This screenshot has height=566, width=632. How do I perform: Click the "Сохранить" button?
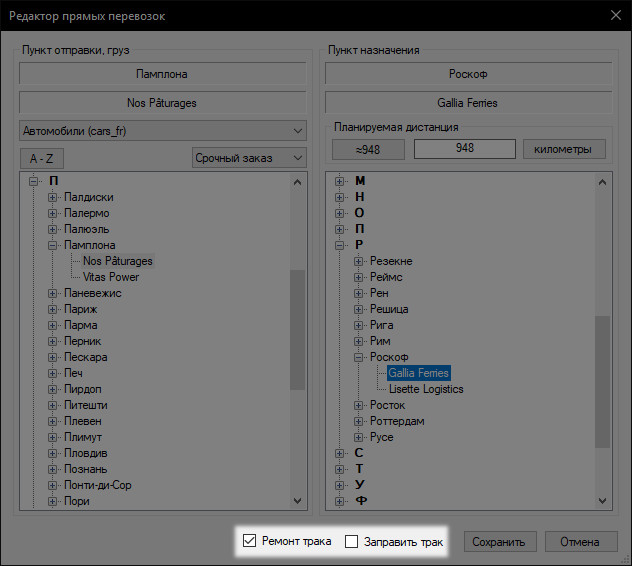[499, 542]
